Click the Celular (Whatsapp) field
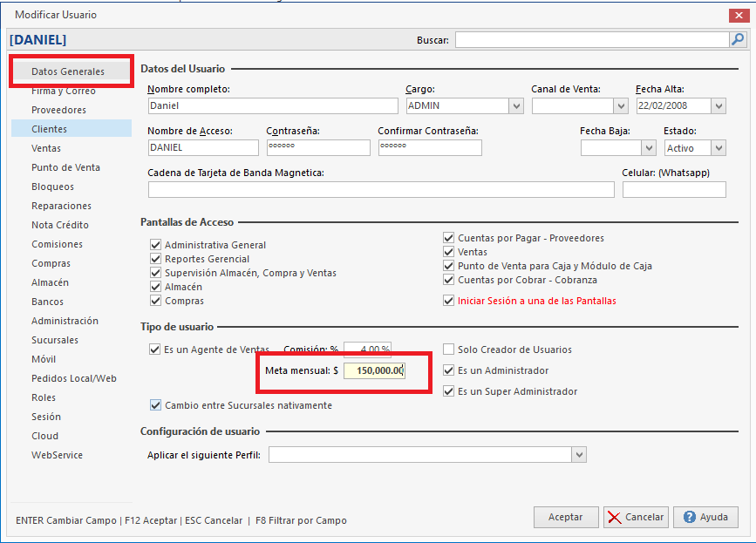 674,189
